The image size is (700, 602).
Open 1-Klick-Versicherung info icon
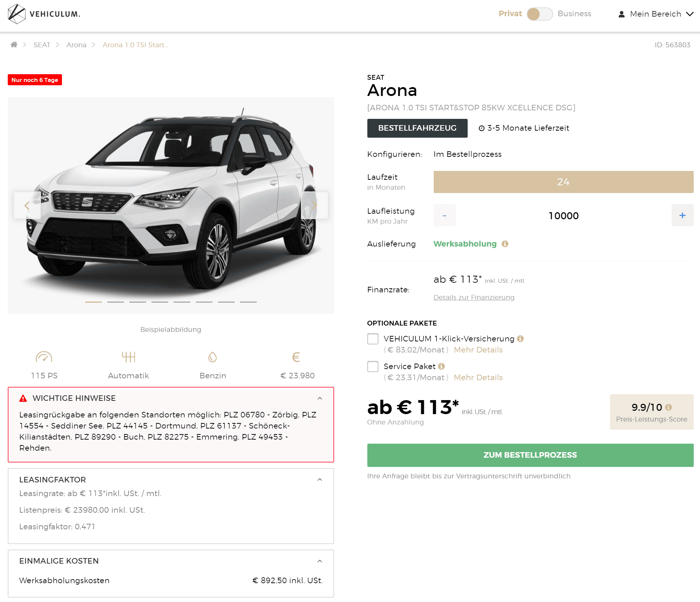520,338
